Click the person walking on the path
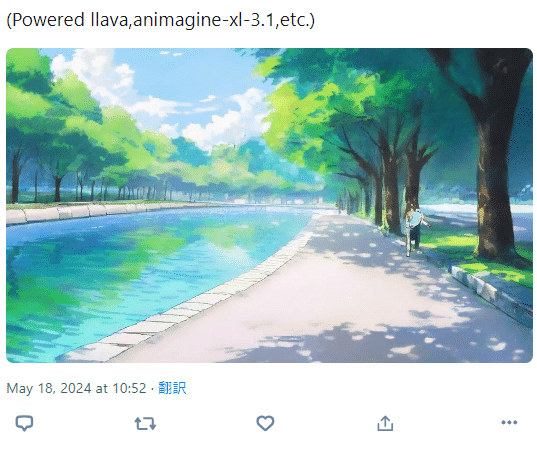537x450 pixels. 415,231
